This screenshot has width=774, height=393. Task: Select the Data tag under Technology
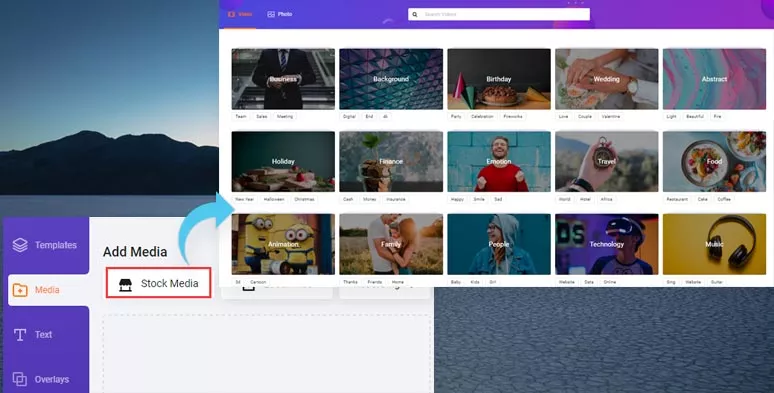[x=589, y=282]
